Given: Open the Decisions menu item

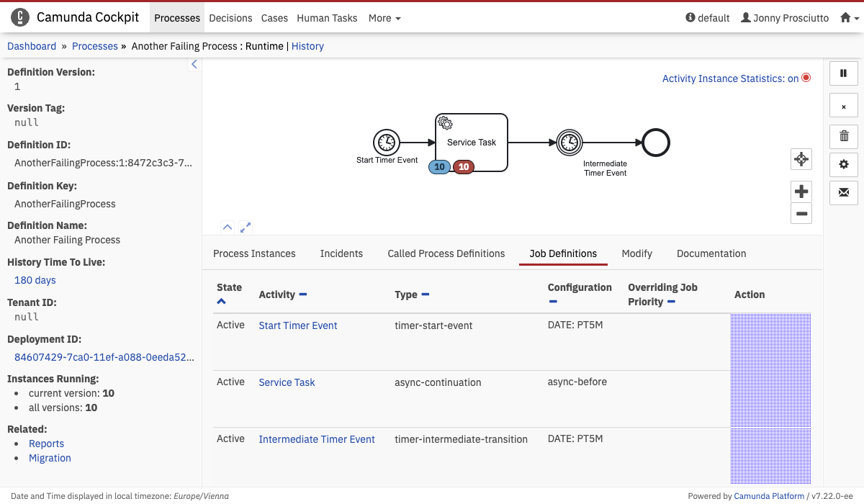Looking at the screenshot, I should click(230, 18).
